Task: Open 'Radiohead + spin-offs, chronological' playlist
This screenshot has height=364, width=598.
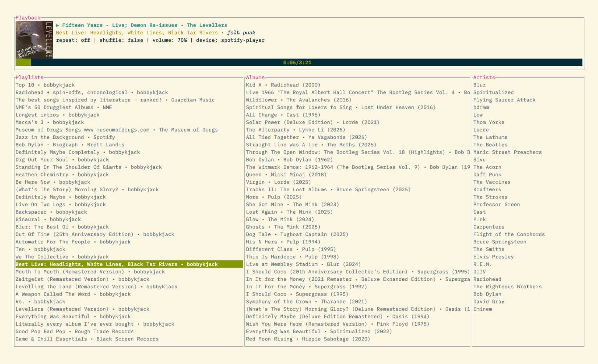Action: pos(92,92)
